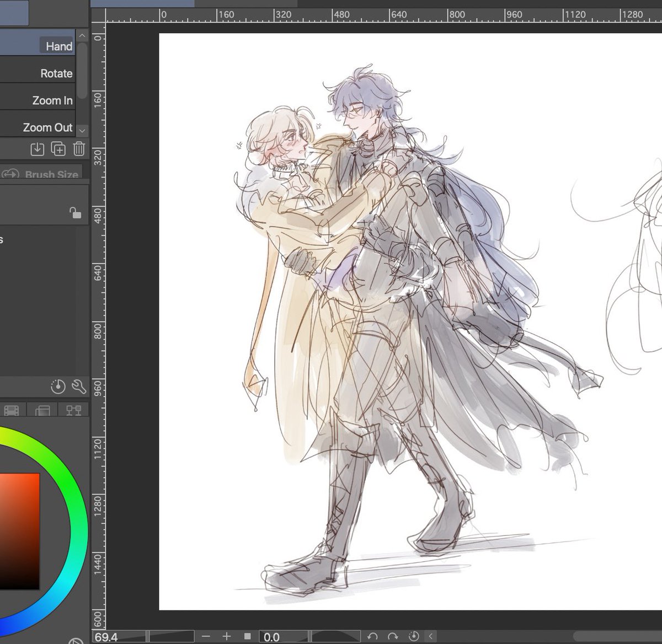Select the Hand sub tool
662x644 pixels.
(x=38, y=43)
